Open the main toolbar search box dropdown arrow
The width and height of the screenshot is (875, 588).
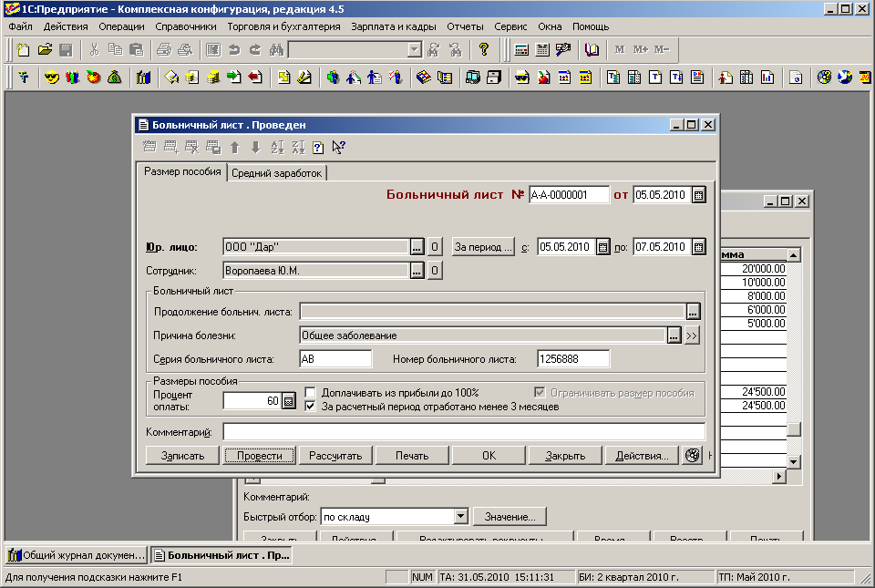(414, 49)
